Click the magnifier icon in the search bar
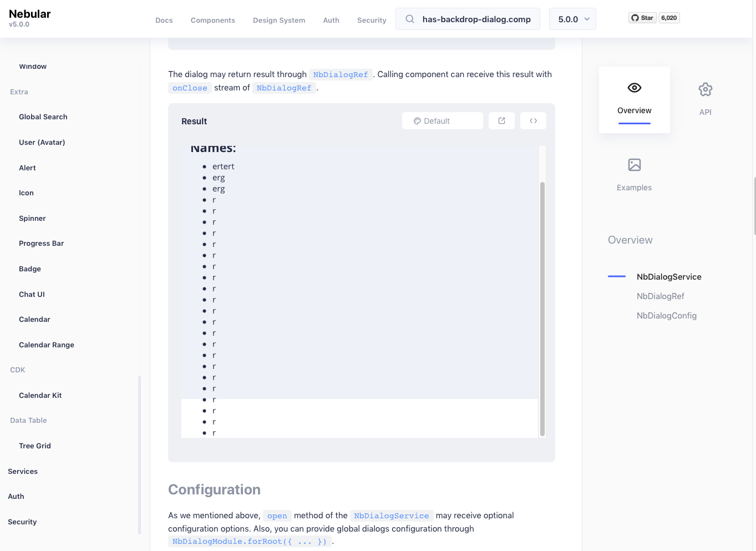This screenshot has height=551, width=756. (409, 19)
